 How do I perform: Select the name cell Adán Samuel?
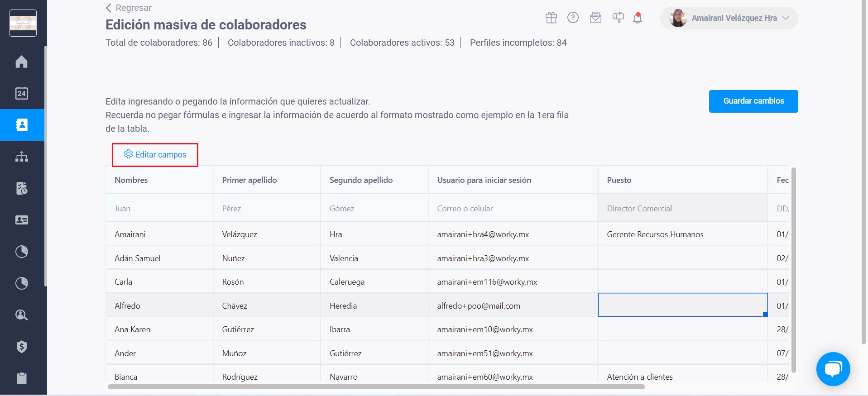(x=159, y=258)
